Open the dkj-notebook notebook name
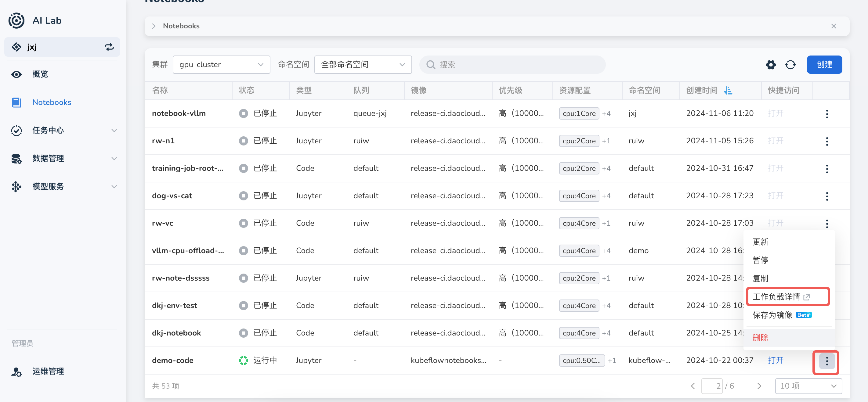Image resolution: width=868 pixels, height=402 pixels. click(x=176, y=333)
